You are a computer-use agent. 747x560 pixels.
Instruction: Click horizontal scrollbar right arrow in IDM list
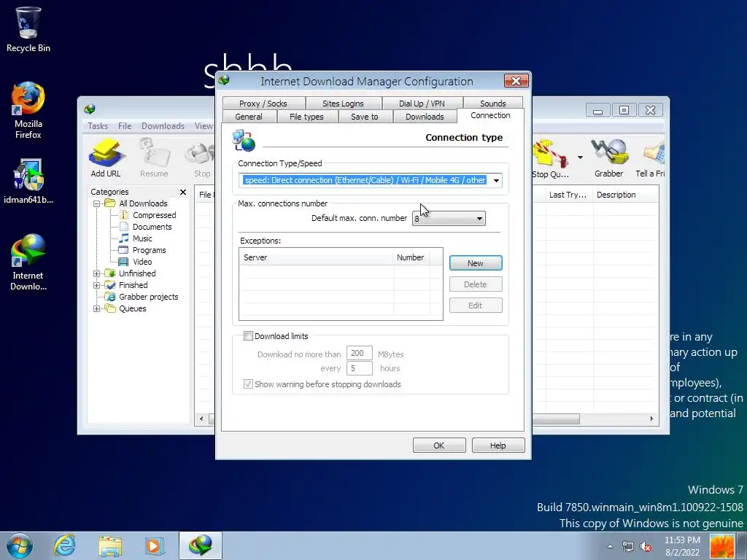pos(651,419)
